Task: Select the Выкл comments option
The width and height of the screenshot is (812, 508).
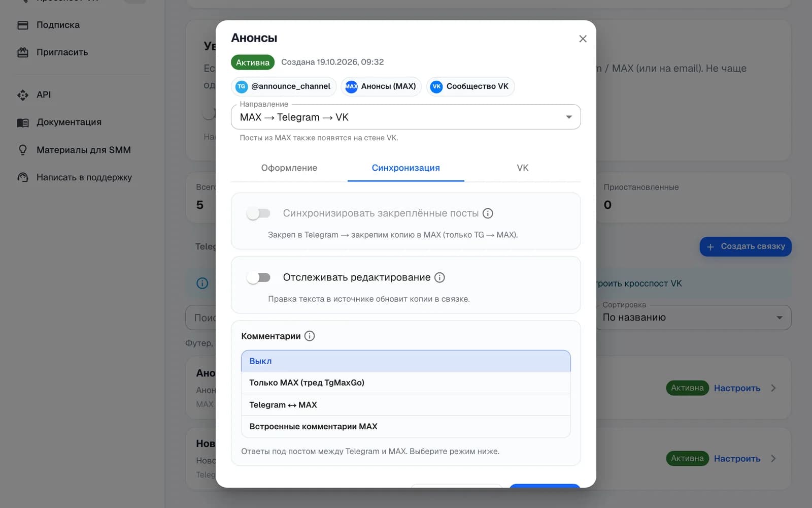Action: (x=406, y=361)
